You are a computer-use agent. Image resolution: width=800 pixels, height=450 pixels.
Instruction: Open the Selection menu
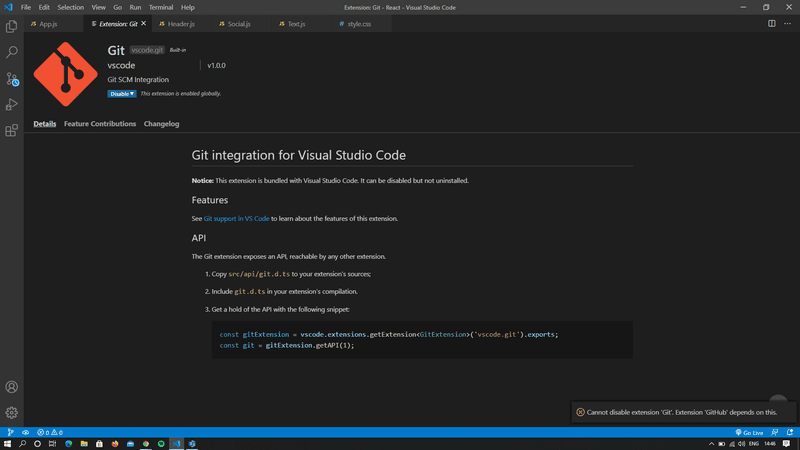coord(70,7)
